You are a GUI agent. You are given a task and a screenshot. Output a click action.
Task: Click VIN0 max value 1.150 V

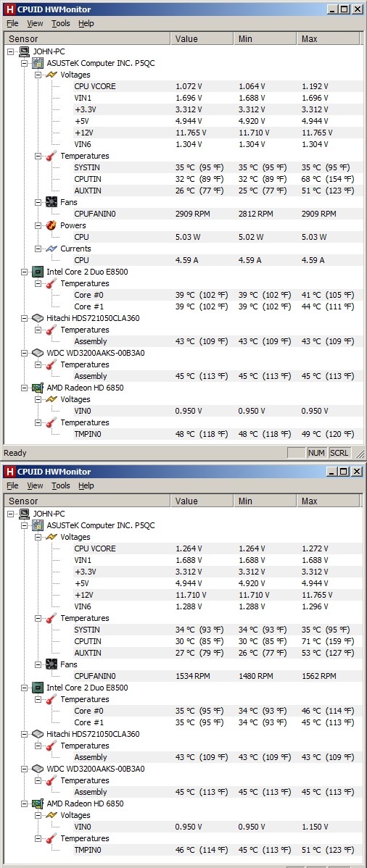(x=315, y=827)
